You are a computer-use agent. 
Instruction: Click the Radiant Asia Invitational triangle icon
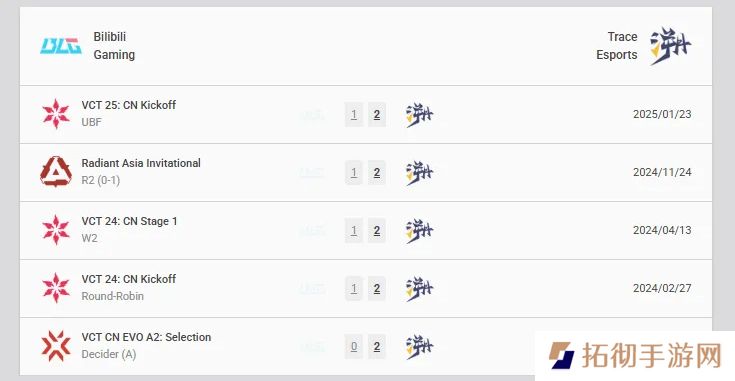(x=56, y=172)
